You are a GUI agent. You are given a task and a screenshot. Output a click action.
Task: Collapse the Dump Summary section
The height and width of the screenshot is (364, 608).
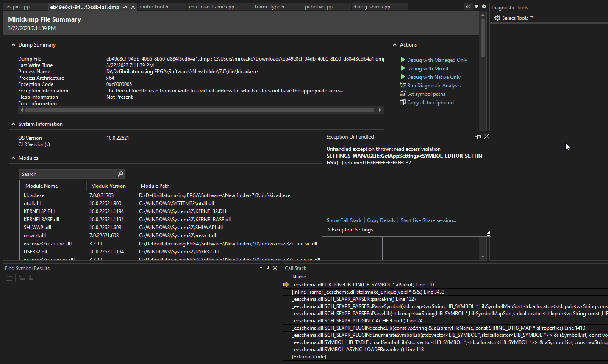point(14,45)
